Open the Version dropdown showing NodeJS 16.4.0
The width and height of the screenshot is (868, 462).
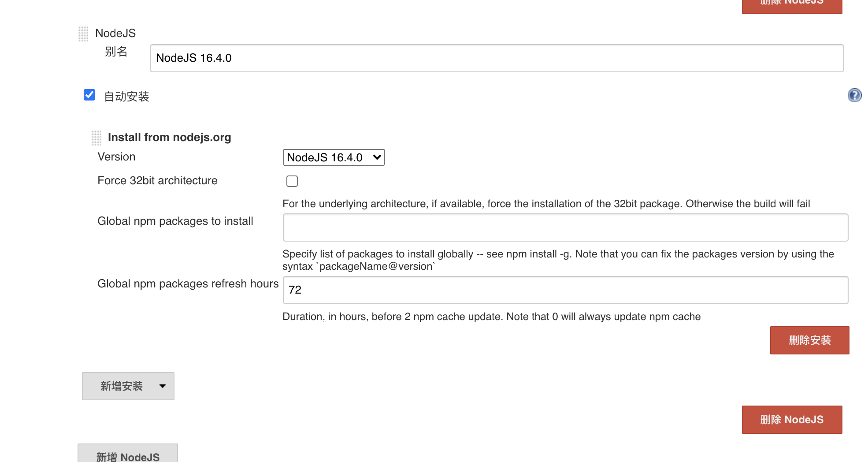[334, 157]
